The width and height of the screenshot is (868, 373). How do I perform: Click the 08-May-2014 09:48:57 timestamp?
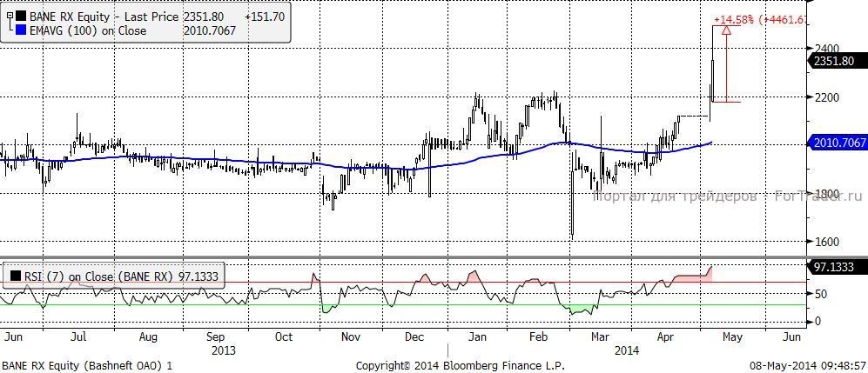[x=808, y=366]
